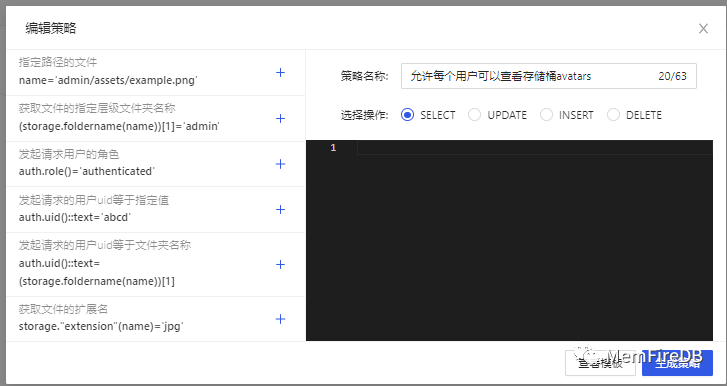Screen dimensions: 727x386
Task: Click the 策略名称 policy name input field
Action: 548,76
